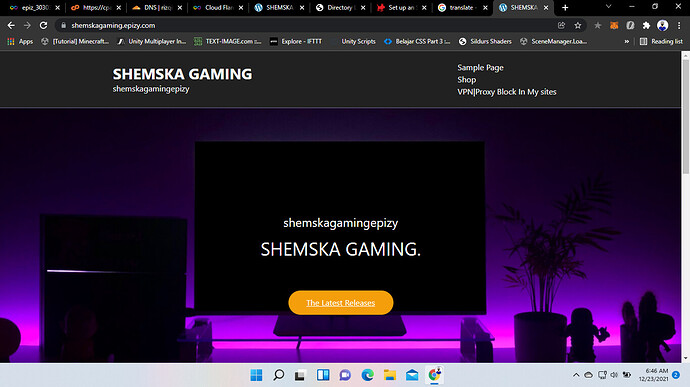Image resolution: width=690 pixels, height=387 pixels.
Task: Open the Apps shortcut in bookmarks bar
Action: (20, 41)
